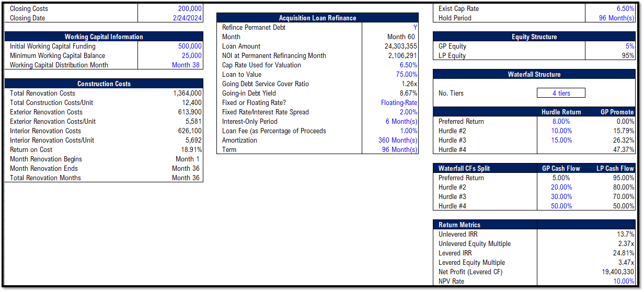The height and width of the screenshot is (292, 644).
Task: Select the Amortization 360 Month(s) cell
Action: (x=398, y=140)
